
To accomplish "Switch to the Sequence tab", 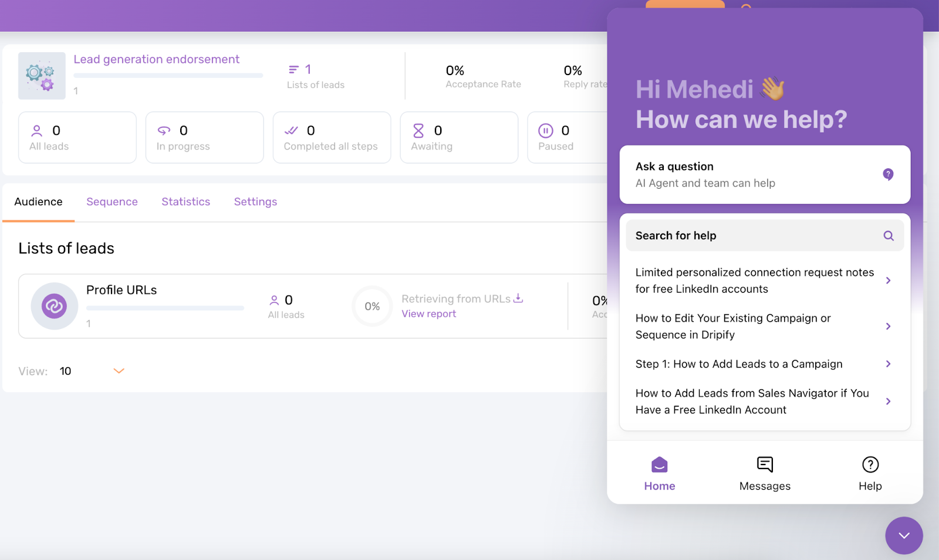I will [x=112, y=201].
